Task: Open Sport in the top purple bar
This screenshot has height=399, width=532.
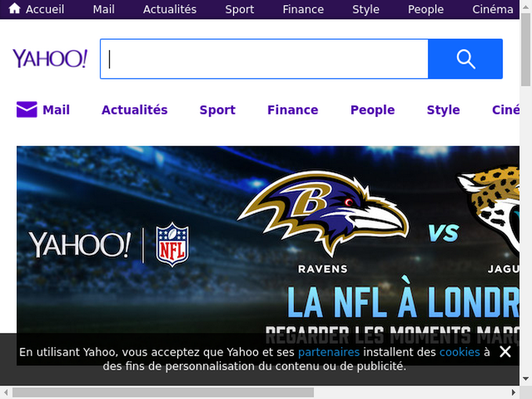Action: (240, 9)
